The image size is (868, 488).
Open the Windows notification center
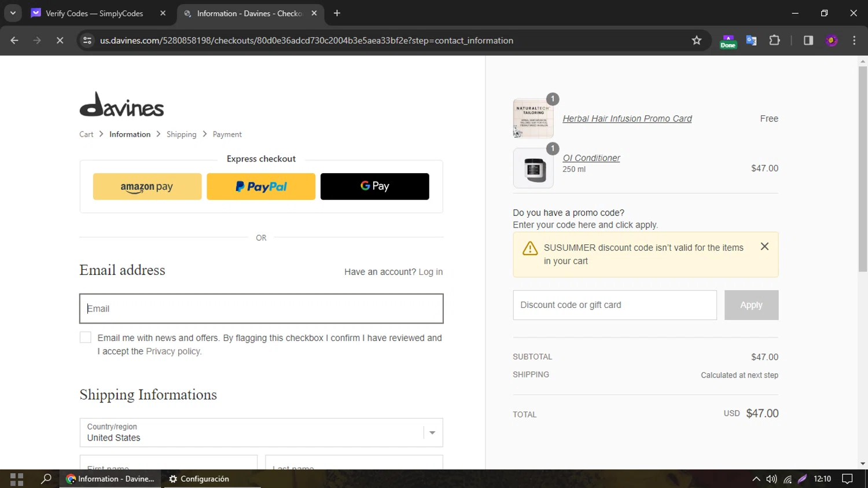[x=848, y=479]
